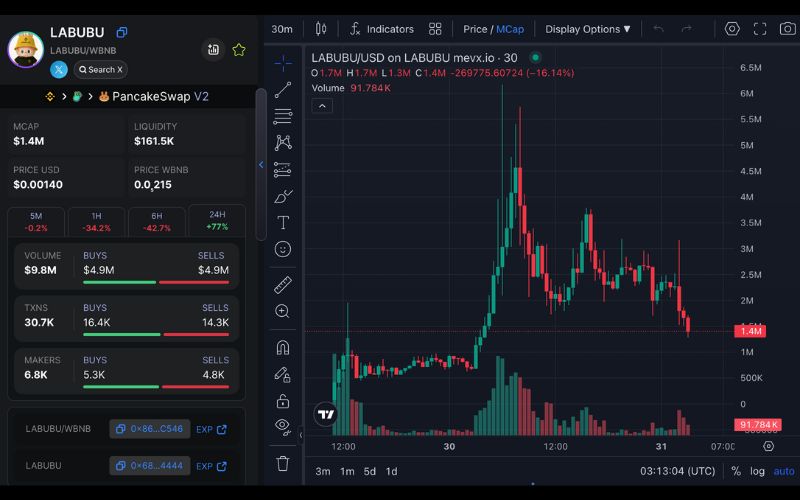Toggle auto scale button
The height and width of the screenshot is (500, 800).
point(784,471)
